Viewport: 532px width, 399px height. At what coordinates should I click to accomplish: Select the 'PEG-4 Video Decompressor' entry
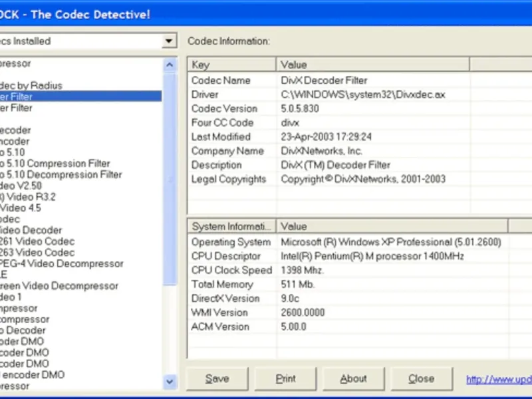click(x=62, y=263)
